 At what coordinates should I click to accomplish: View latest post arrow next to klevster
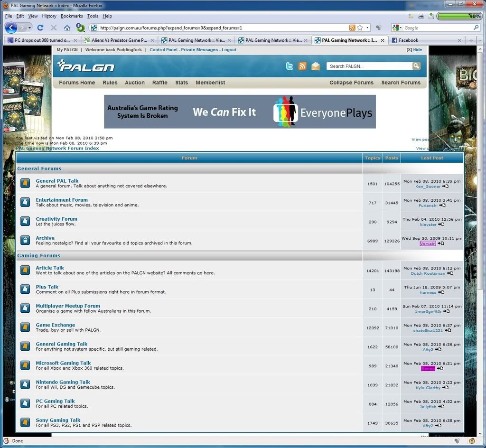click(441, 224)
